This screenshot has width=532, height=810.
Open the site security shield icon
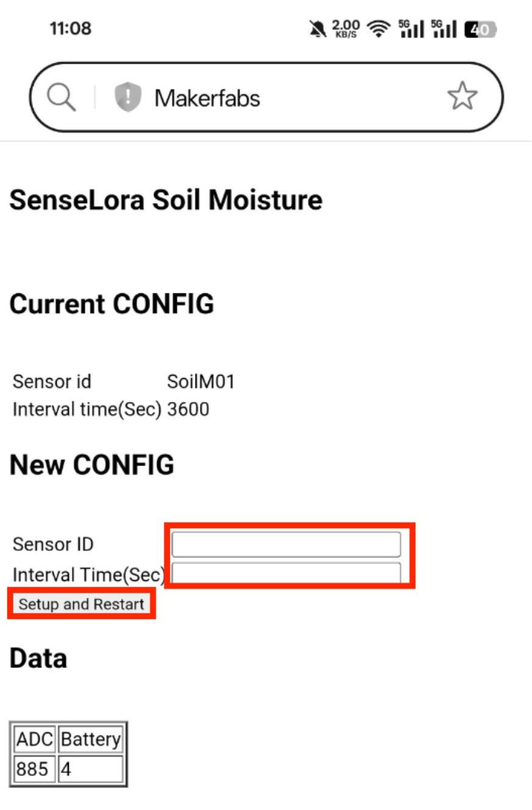pyautogui.click(x=127, y=98)
